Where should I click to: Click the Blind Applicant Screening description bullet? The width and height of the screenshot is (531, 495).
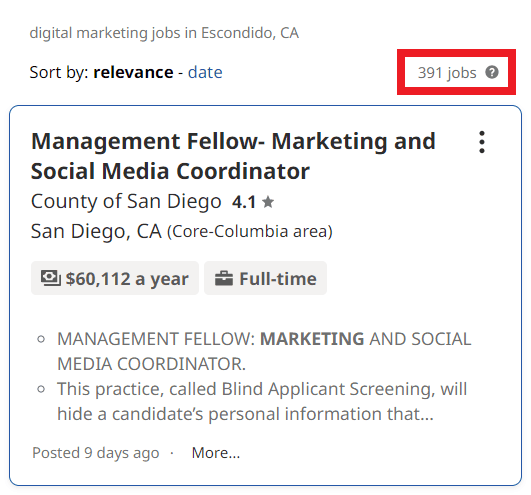pyautogui.click(x=262, y=402)
